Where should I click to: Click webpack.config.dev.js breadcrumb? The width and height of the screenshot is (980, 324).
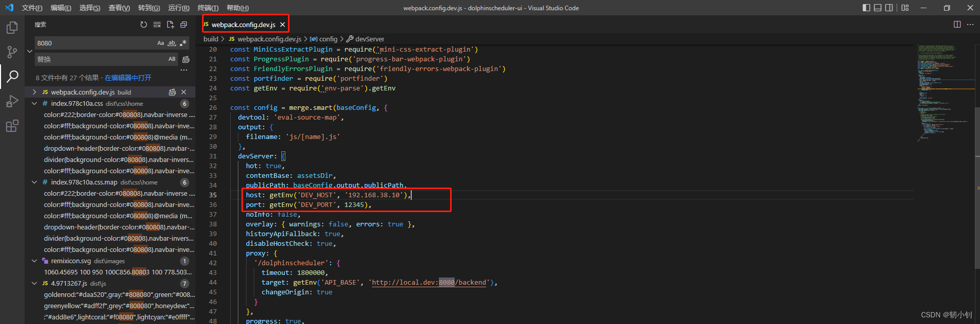[x=269, y=39]
